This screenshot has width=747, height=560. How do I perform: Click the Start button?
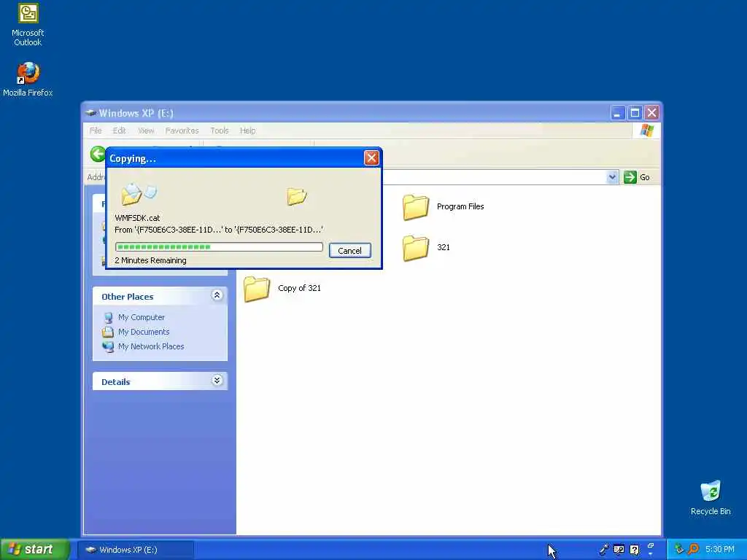pyautogui.click(x=35, y=550)
